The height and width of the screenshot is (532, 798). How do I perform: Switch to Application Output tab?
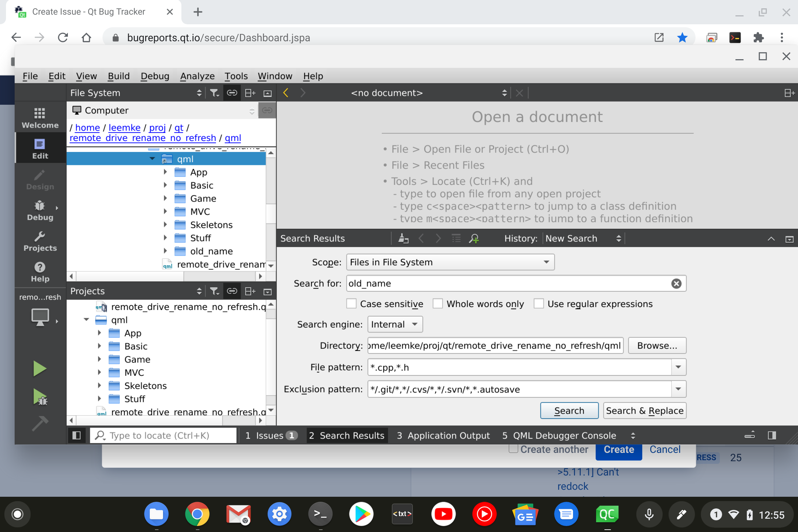(x=443, y=435)
